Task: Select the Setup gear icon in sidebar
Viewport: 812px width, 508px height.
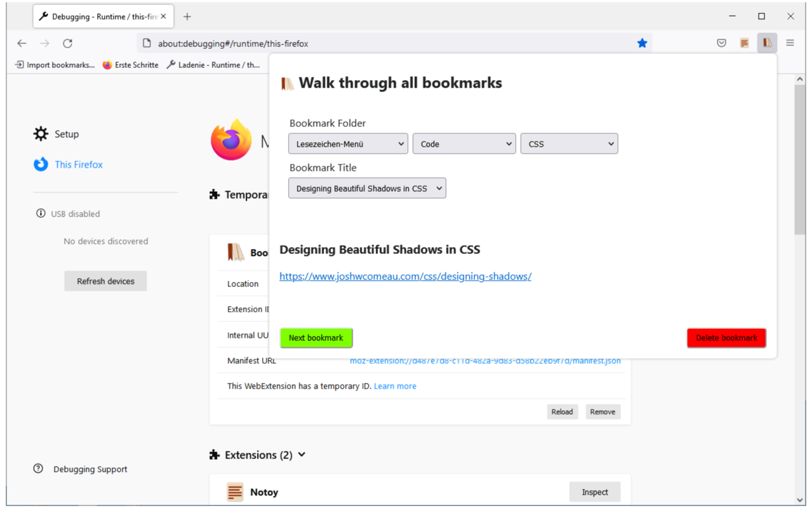Action: click(x=41, y=134)
